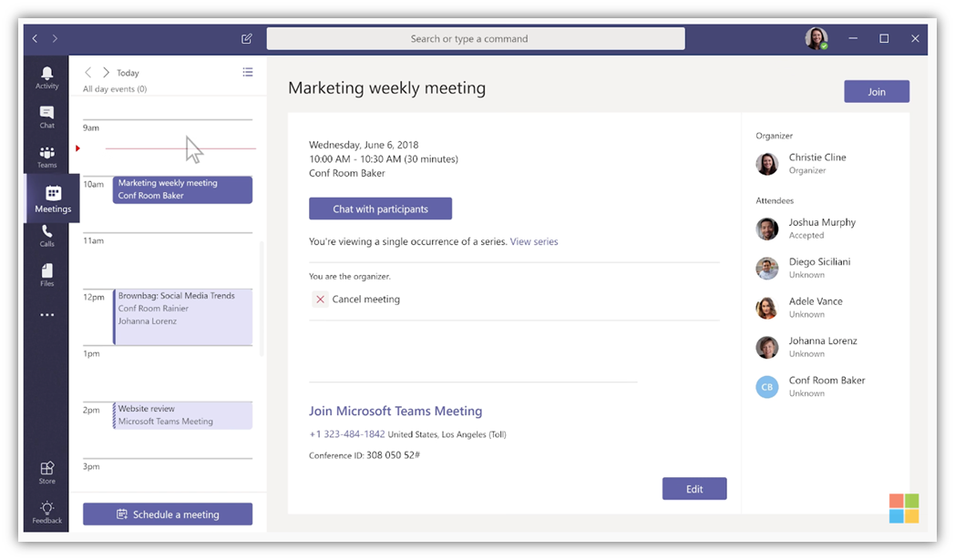Jump to Today in the calendar
Viewport: 955px width, 560px height.
[x=128, y=72]
